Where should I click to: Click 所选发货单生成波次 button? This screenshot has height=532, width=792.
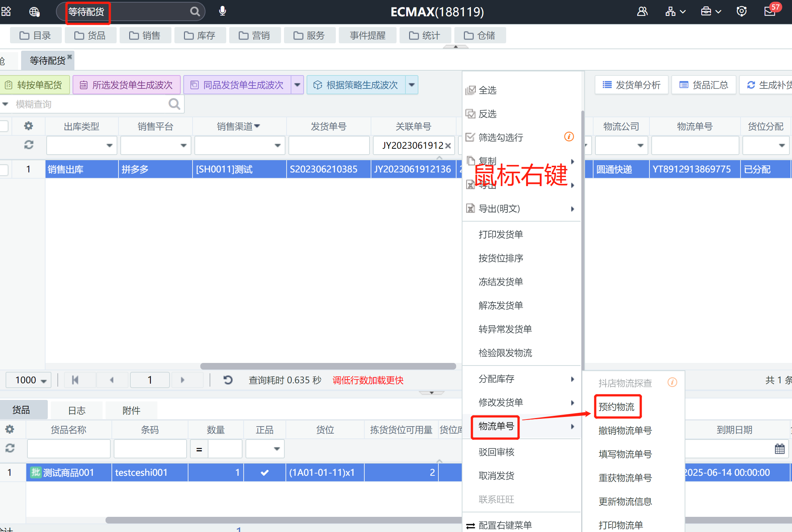[127, 85]
